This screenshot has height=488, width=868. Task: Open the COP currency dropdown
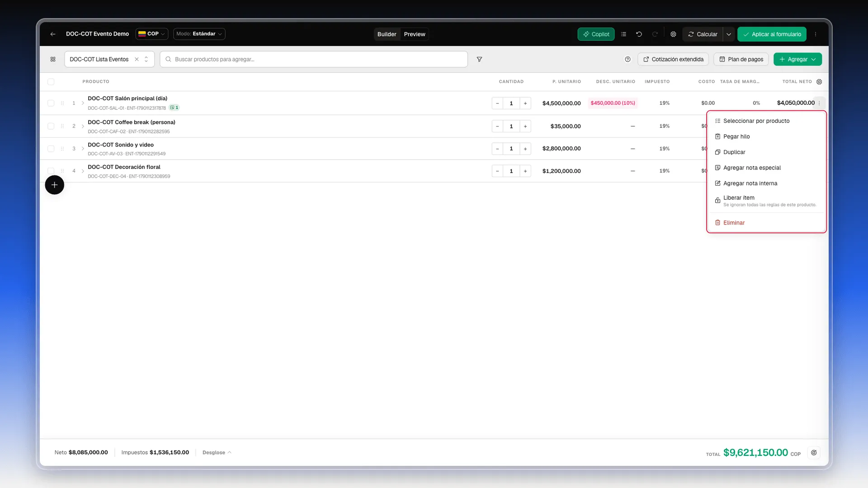[152, 34]
